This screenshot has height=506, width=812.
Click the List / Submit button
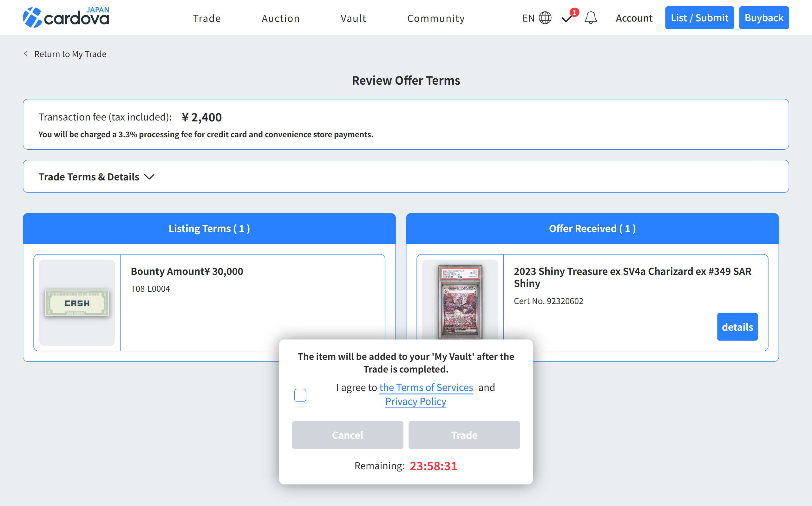tap(699, 18)
